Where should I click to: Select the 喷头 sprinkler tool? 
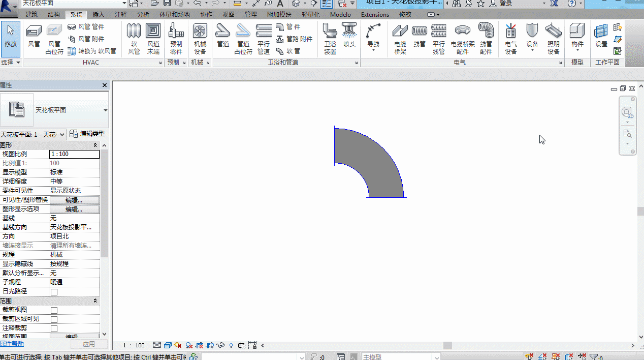(349, 36)
